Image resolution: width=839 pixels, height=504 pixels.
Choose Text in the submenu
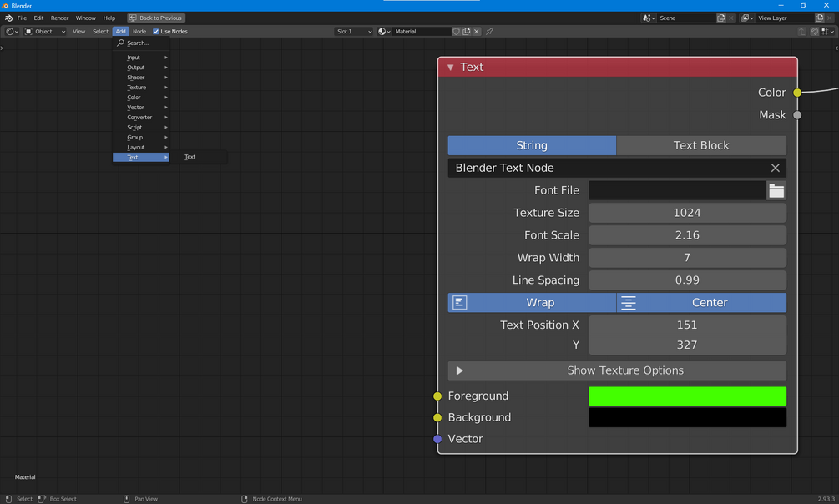click(x=190, y=157)
